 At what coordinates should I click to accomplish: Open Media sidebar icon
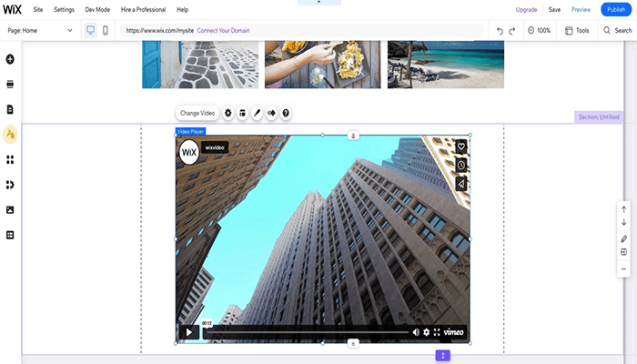click(10, 210)
